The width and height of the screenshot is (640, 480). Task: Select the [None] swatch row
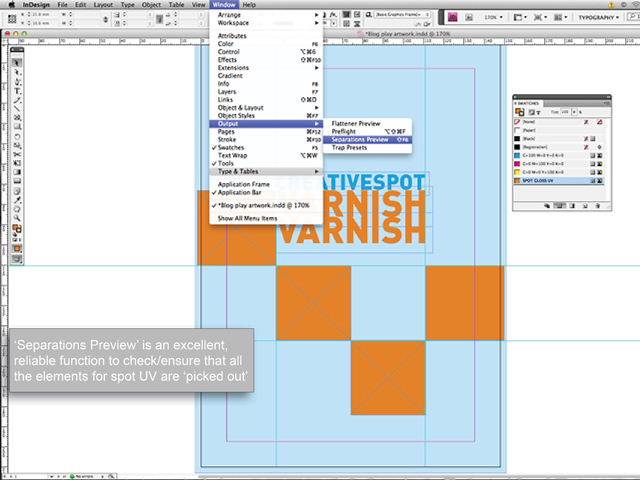tap(559, 122)
